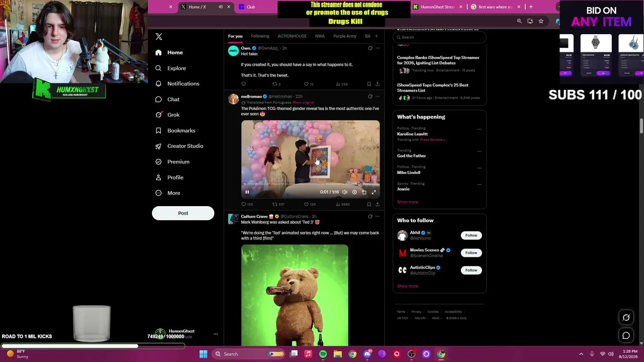Share the mellromao Pokémon post

click(x=377, y=204)
